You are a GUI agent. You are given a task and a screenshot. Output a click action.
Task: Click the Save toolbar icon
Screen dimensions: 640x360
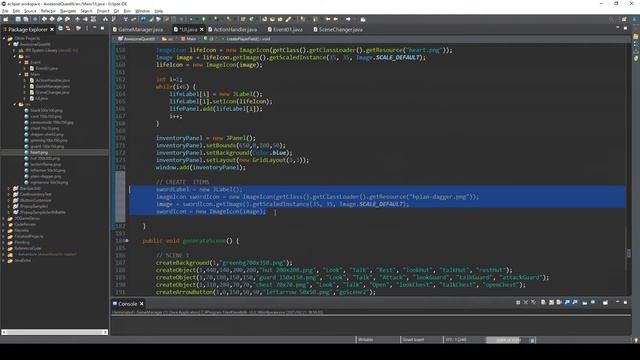tap(18, 19)
